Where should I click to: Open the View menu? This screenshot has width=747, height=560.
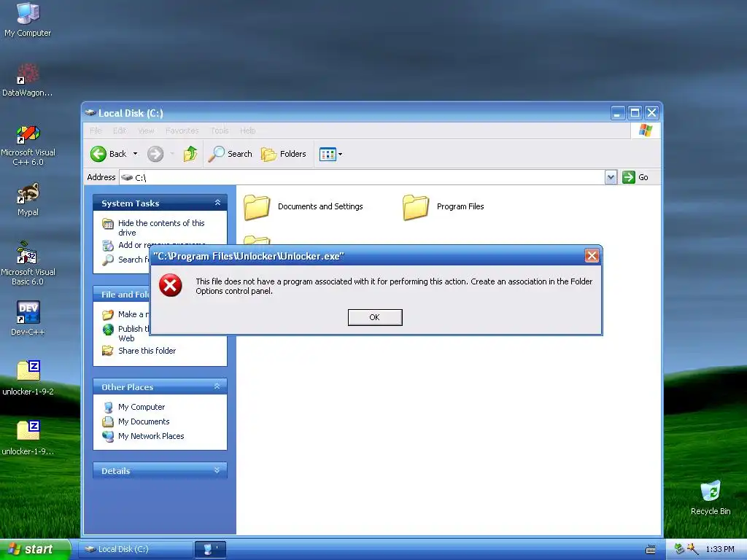(146, 131)
